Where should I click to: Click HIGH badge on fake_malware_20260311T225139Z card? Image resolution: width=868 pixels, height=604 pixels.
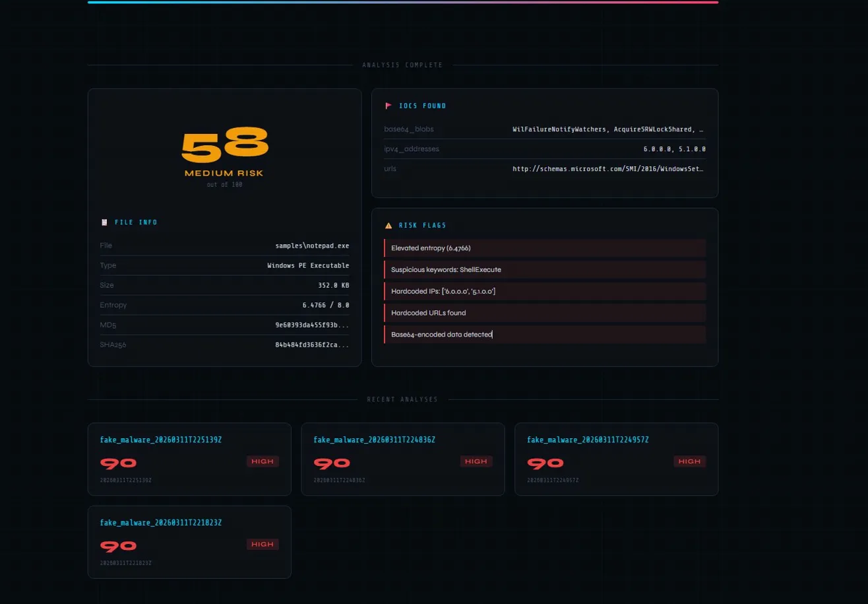click(x=263, y=461)
